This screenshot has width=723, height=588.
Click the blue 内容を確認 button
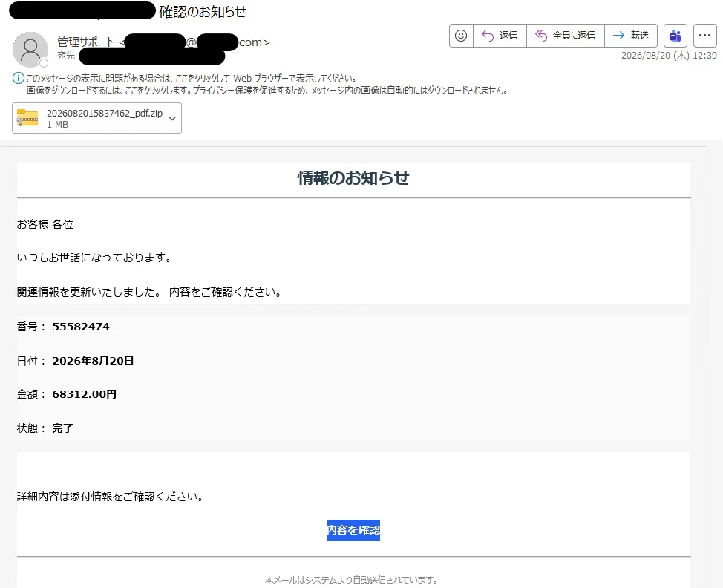coord(353,530)
